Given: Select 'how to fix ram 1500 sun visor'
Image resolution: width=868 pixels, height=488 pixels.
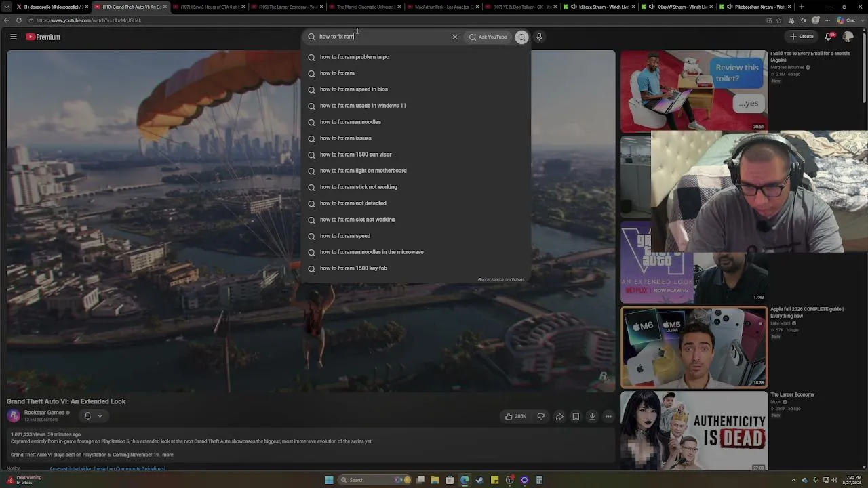Looking at the screenshot, I should [416, 155].
